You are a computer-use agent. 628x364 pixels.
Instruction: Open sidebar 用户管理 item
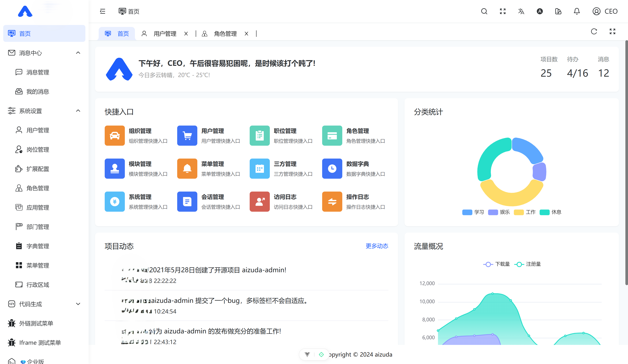pos(44,130)
